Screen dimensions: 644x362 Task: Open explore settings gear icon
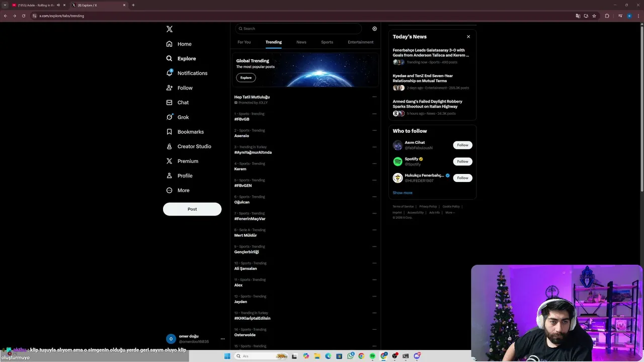point(374,29)
